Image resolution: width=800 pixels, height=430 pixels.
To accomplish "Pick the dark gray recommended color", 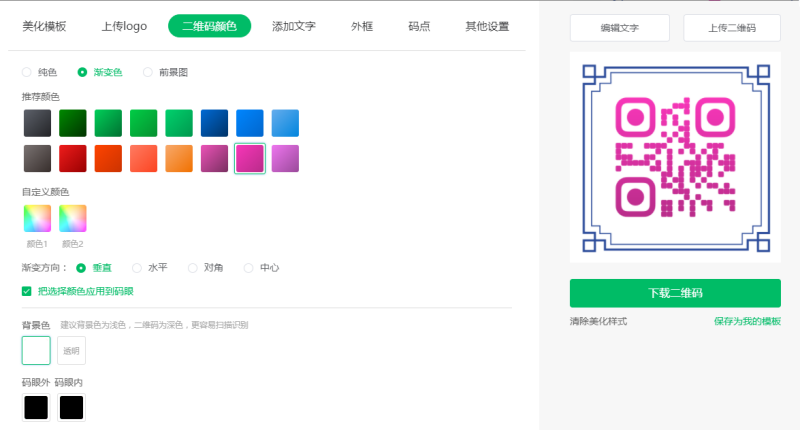I will click(37, 123).
